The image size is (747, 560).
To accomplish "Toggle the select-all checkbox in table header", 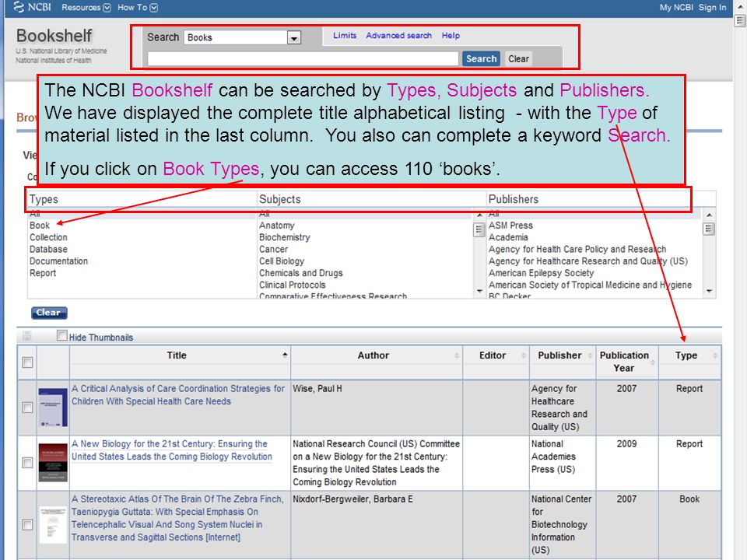I will coord(28,362).
